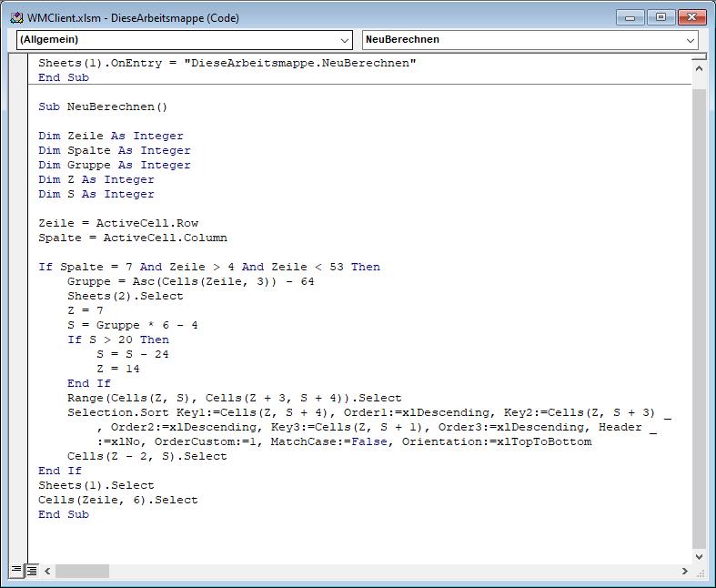Close the DieseArbeitsmappe code window
716x588 pixels.
click(691, 17)
